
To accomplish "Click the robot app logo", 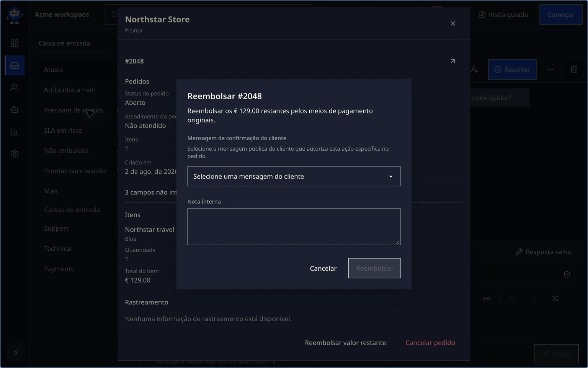I will [x=15, y=15].
